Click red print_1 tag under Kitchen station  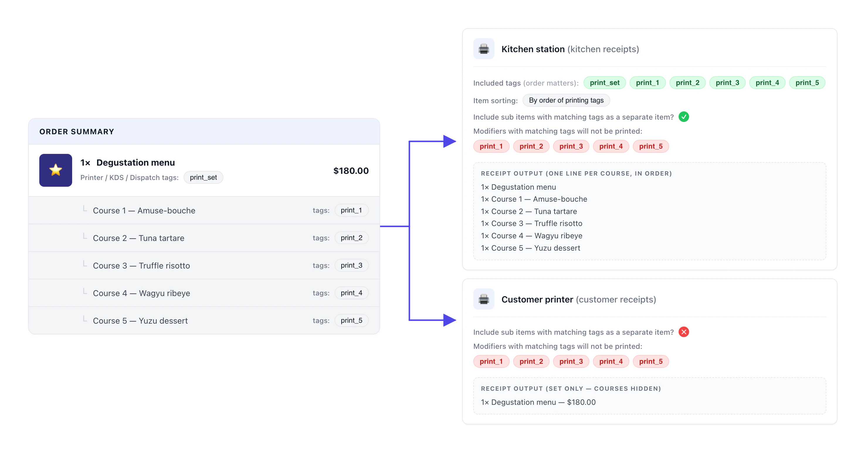tap(491, 146)
